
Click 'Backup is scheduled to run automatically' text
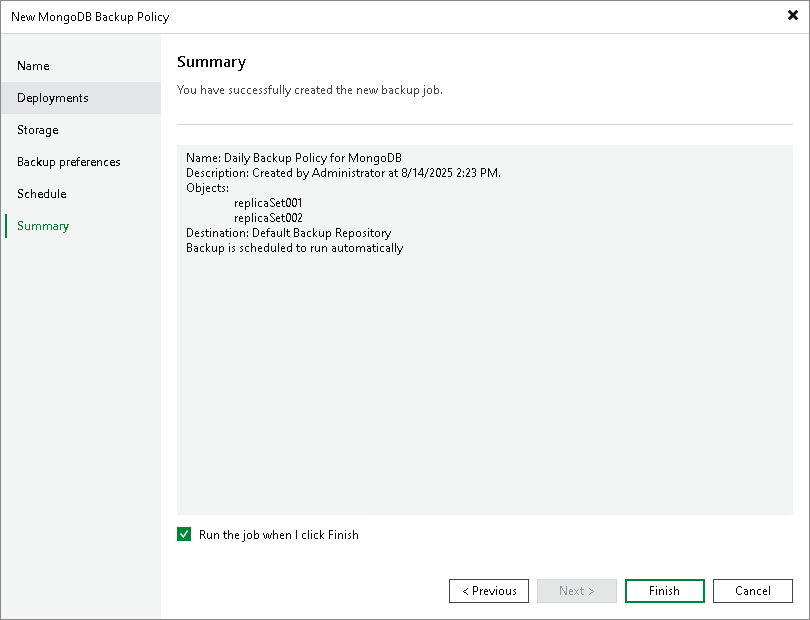point(294,248)
